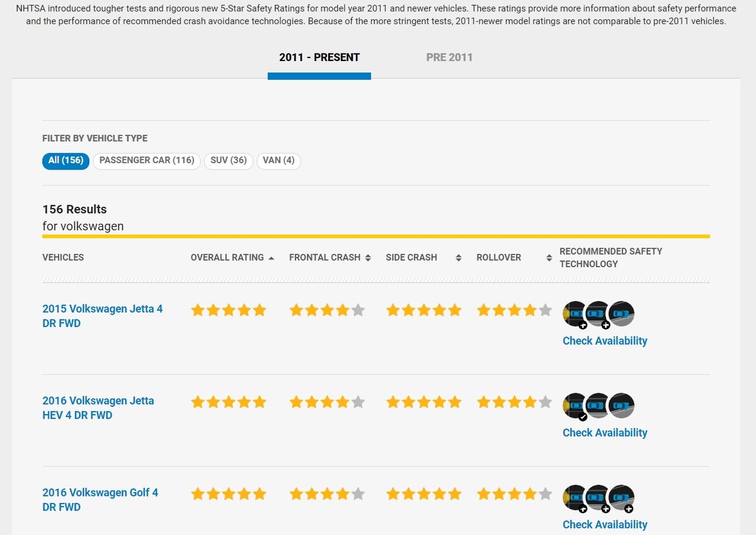The width and height of the screenshot is (756, 535).
Task: Check Availability for the 2016 Jetta HEV
Action: click(605, 433)
